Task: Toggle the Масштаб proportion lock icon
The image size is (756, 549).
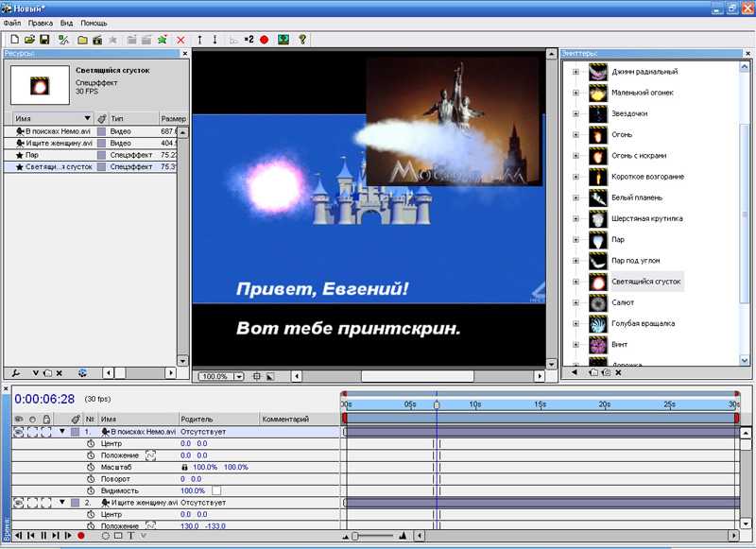Action: point(184,467)
